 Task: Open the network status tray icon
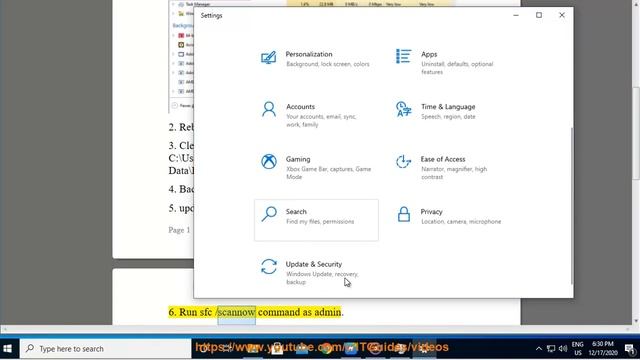tap(551, 349)
